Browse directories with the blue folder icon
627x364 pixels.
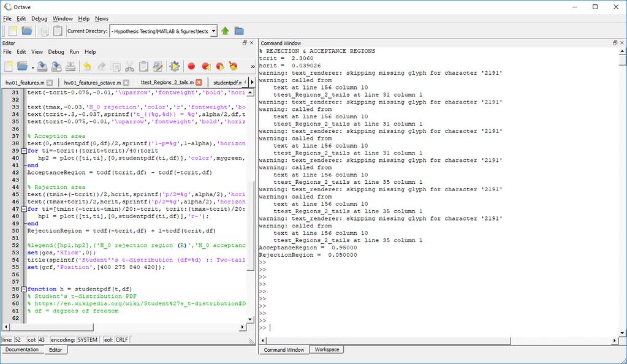pos(239,31)
